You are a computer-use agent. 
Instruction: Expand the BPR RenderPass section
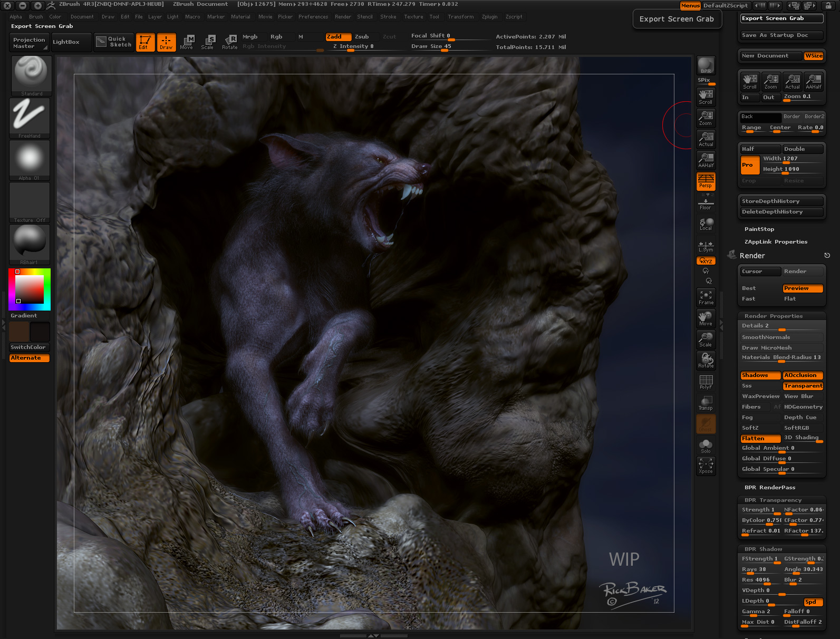tap(770, 488)
